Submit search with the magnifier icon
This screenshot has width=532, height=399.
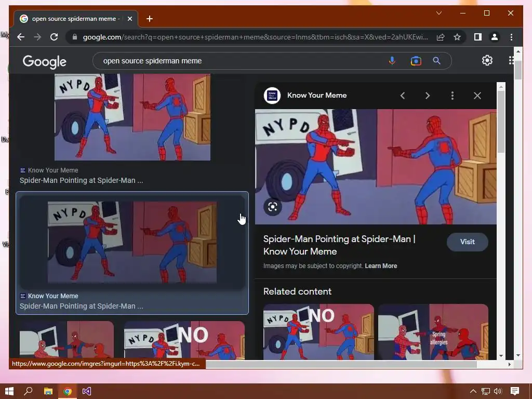pos(436,61)
